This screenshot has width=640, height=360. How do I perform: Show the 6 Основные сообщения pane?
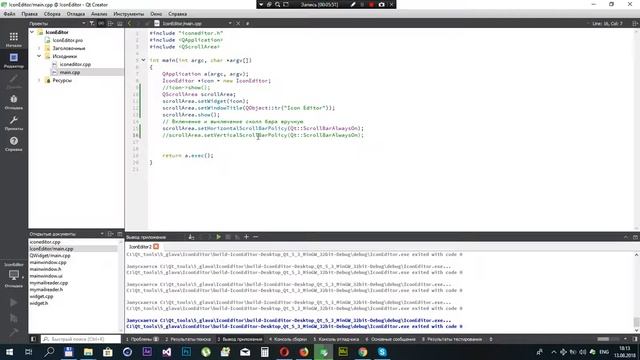[x=390, y=339]
